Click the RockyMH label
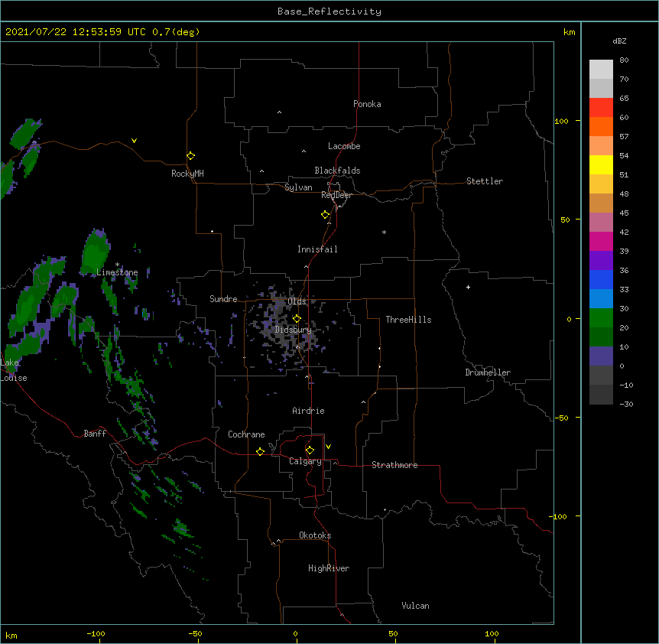 (187, 174)
